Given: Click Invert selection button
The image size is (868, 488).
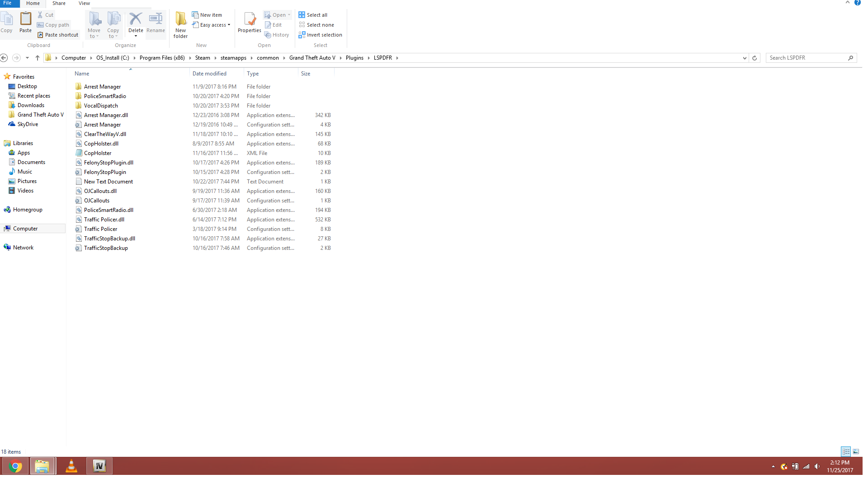Looking at the screenshot, I should (320, 35).
